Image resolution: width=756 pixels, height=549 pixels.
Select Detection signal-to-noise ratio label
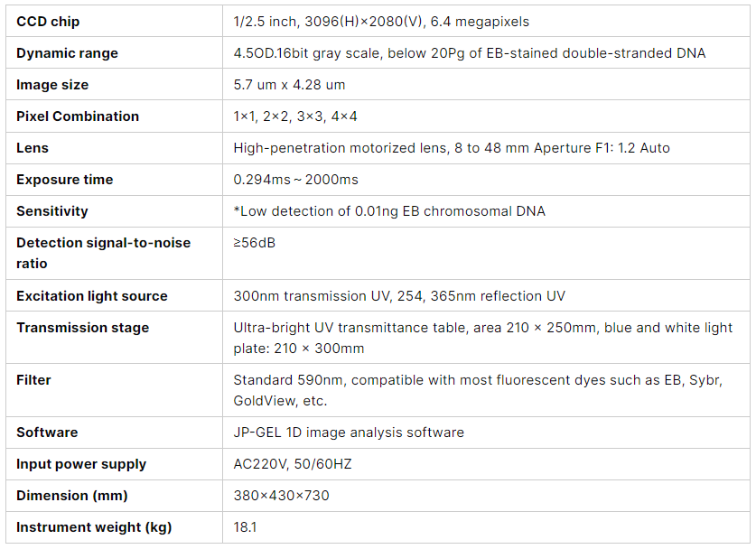tap(103, 253)
